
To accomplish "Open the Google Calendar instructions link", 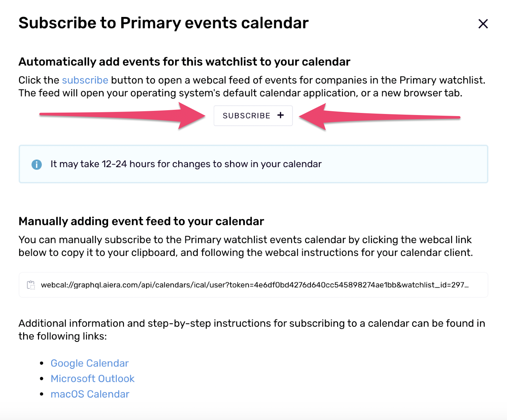I will [x=89, y=363].
